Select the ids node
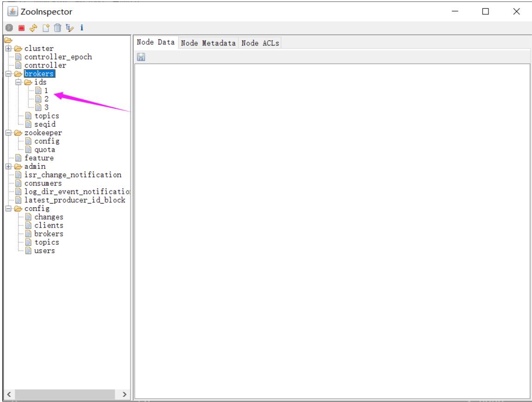The height and width of the screenshot is (402, 532). pos(40,82)
